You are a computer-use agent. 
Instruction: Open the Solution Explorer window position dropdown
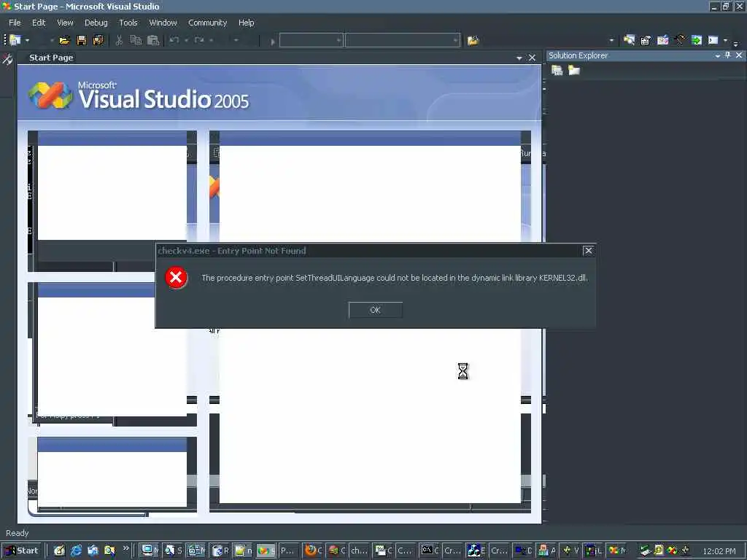click(x=718, y=55)
